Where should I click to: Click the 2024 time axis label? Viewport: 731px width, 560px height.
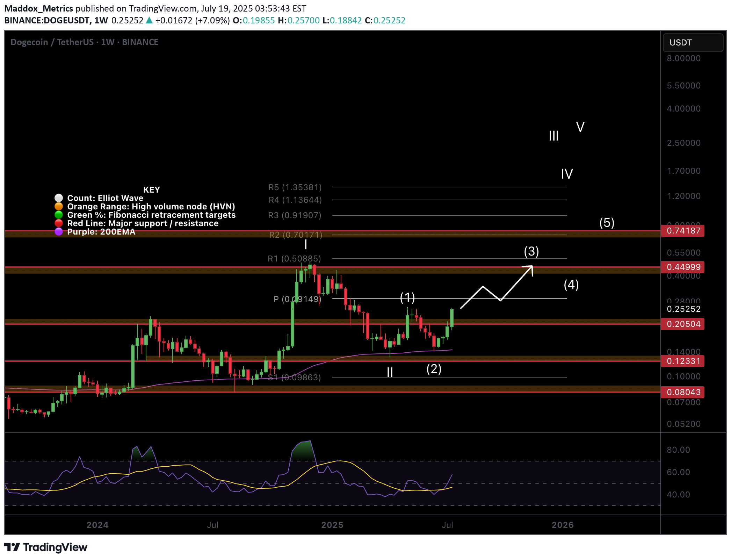tap(97, 525)
